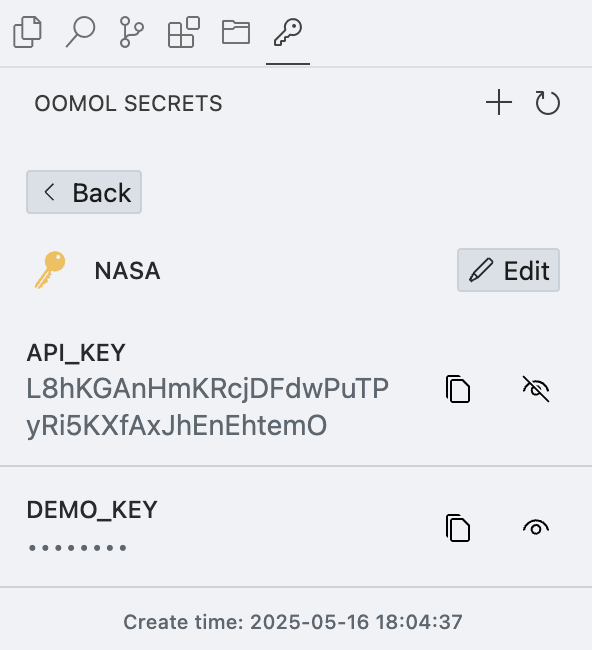Click the NASA secret name
Image resolution: width=592 pixels, height=650 pixels.
coord(127,271)
